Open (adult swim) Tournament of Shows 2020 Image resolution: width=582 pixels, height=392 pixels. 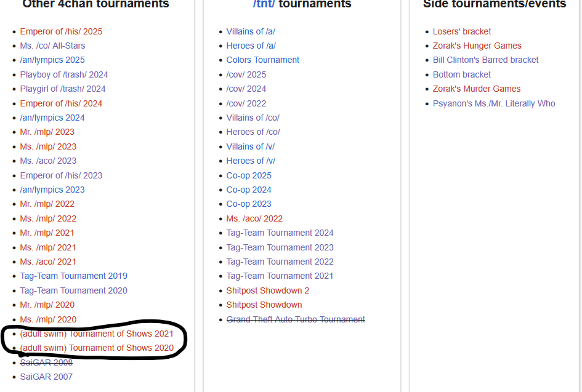97,348
